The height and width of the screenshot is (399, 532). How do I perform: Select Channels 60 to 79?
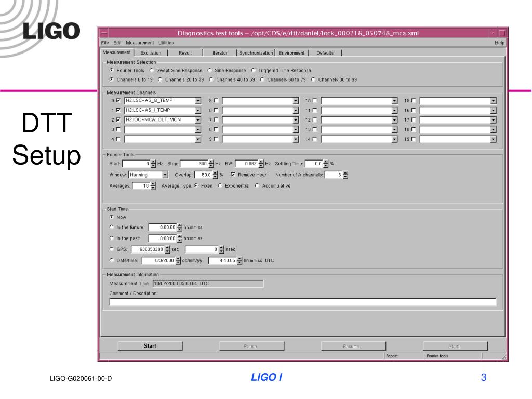262,79
